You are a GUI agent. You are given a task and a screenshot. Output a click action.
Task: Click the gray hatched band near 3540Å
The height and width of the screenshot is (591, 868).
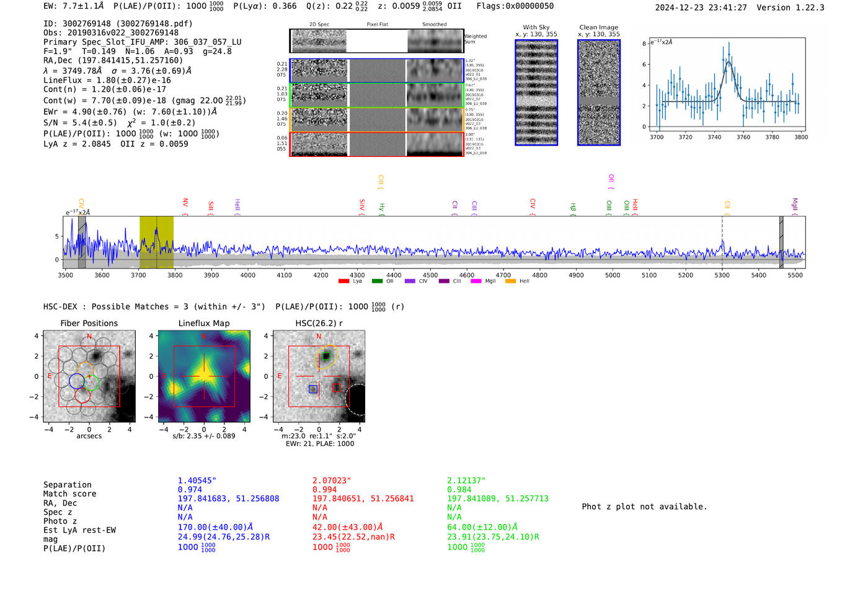[x=82, y=242]
